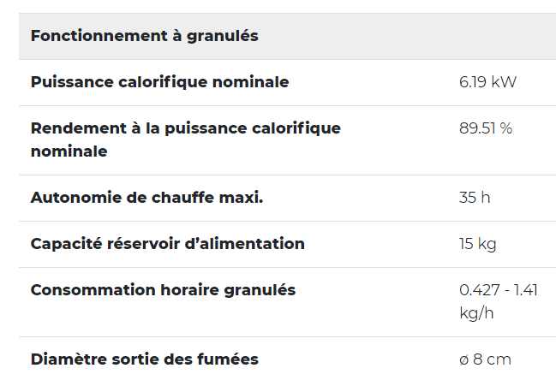Click the "Rendement à la puissance calorifique" label
The width and height of the screenshot is (556, 392).
[185, 128]
